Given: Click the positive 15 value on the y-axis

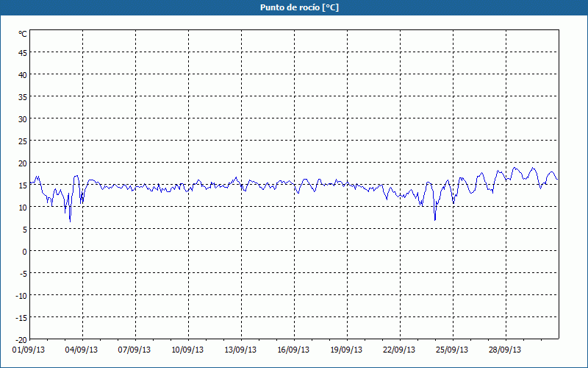Looking at the screenshot, I should (x=23, y=185).
